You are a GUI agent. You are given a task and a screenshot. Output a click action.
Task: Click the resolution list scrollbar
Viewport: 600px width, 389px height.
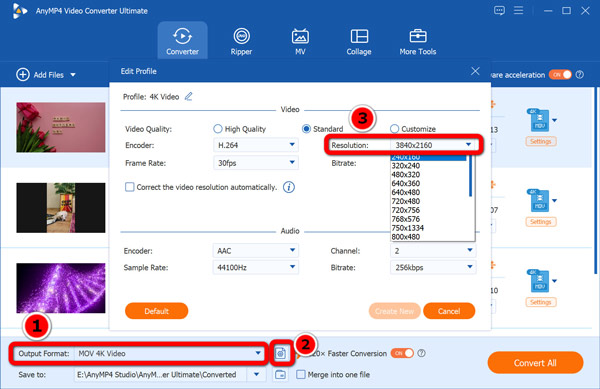471,176
